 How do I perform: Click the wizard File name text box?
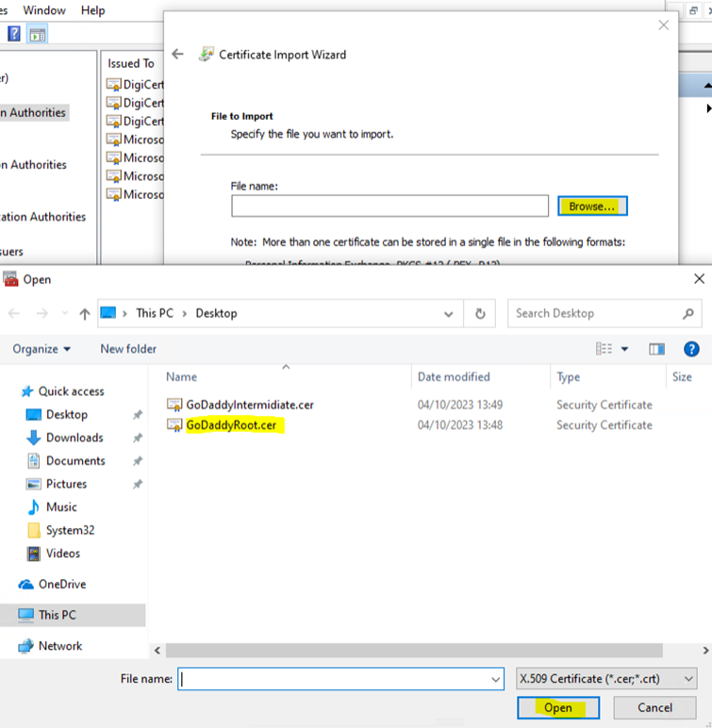(x=389, y=206)
